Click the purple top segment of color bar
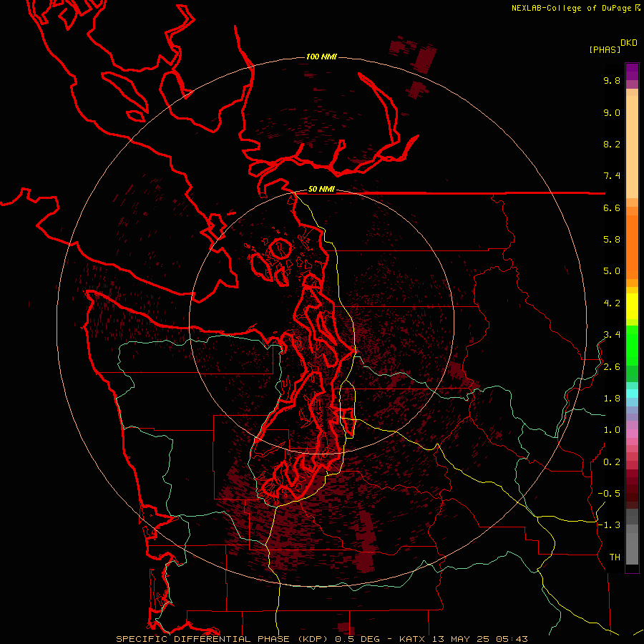The width and height of the screenshot is (644, 644). [632, 72]
